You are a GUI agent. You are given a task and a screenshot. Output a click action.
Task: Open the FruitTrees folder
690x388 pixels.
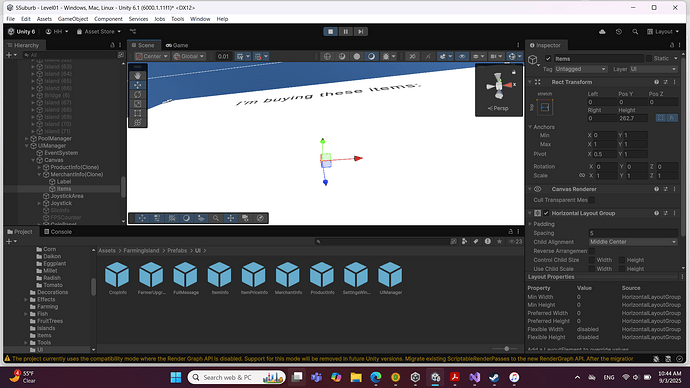tap(50, 321)
